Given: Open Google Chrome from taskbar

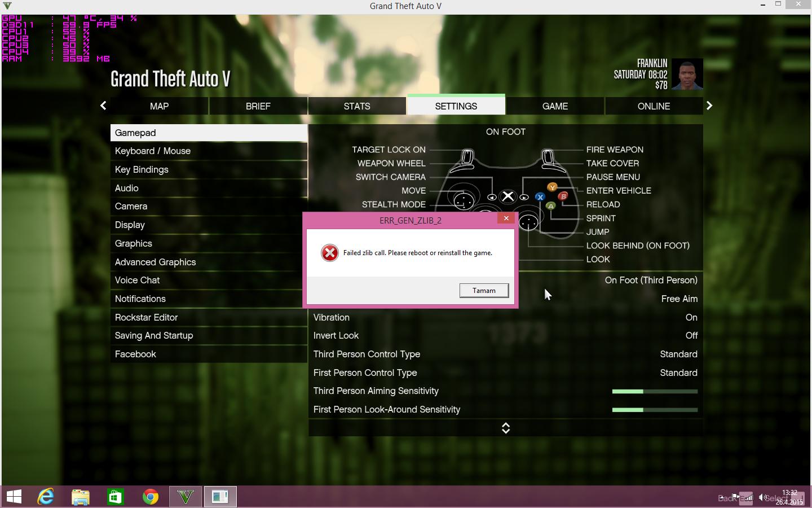Looking at the screenshot, I should [x=151, y=497].
